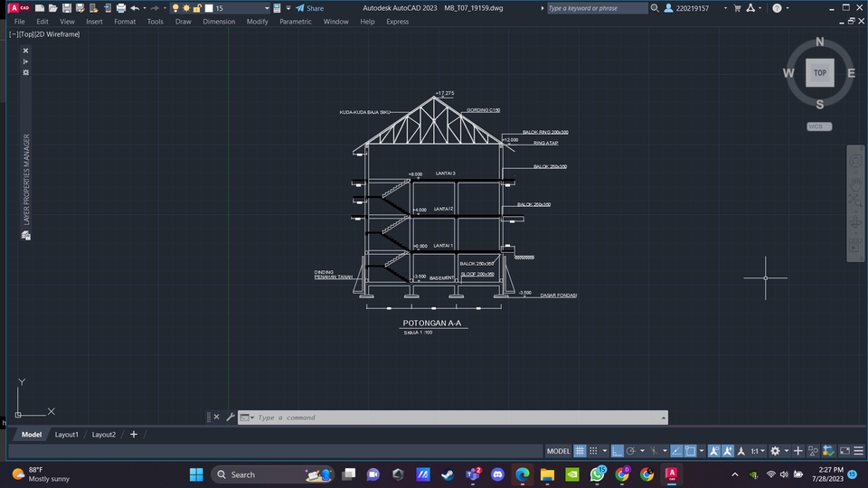Toggle layer freeze sun icon
Image resolution: width=868 pixels, height=488 pixels.
(186, 8)
